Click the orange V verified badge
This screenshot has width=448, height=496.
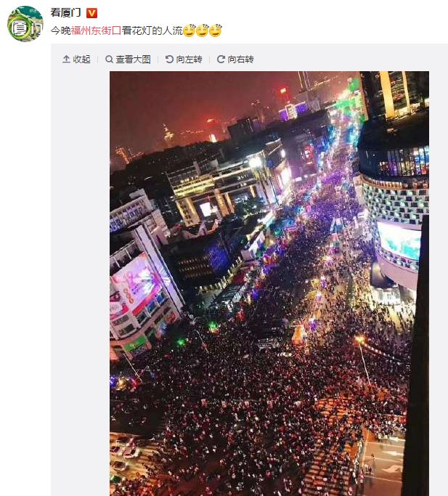pyautogui.click(x=91, y=13)
